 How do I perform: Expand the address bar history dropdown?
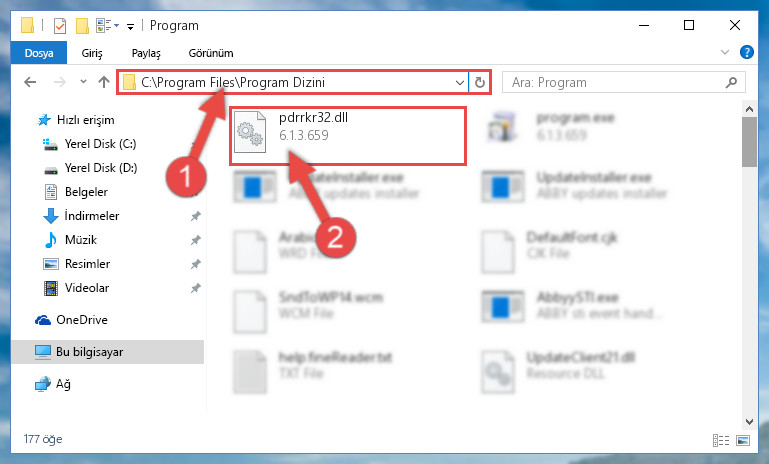pyautogui.click(x=460, y=82)
